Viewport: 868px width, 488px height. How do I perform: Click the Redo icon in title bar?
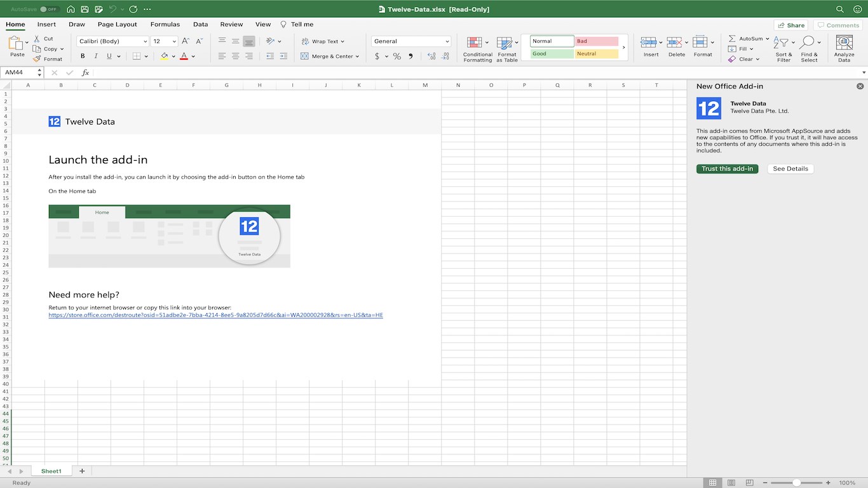pos(133,10)
